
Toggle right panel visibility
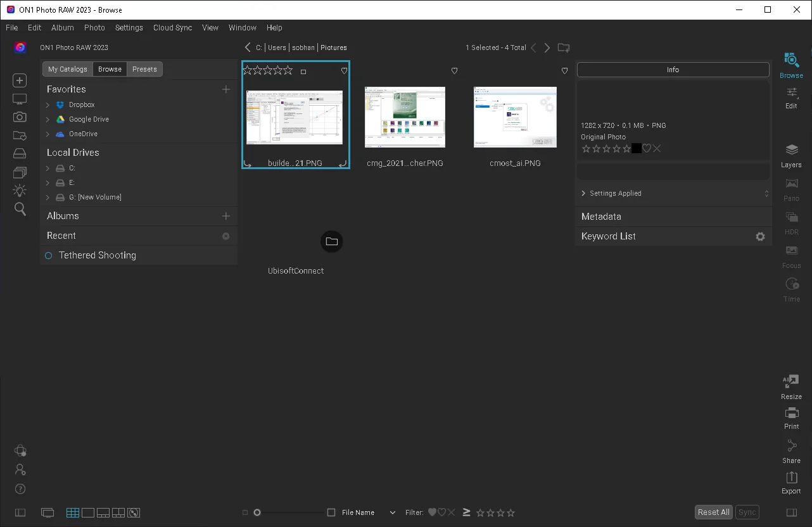pyautogui.click(x=791, y=512)
